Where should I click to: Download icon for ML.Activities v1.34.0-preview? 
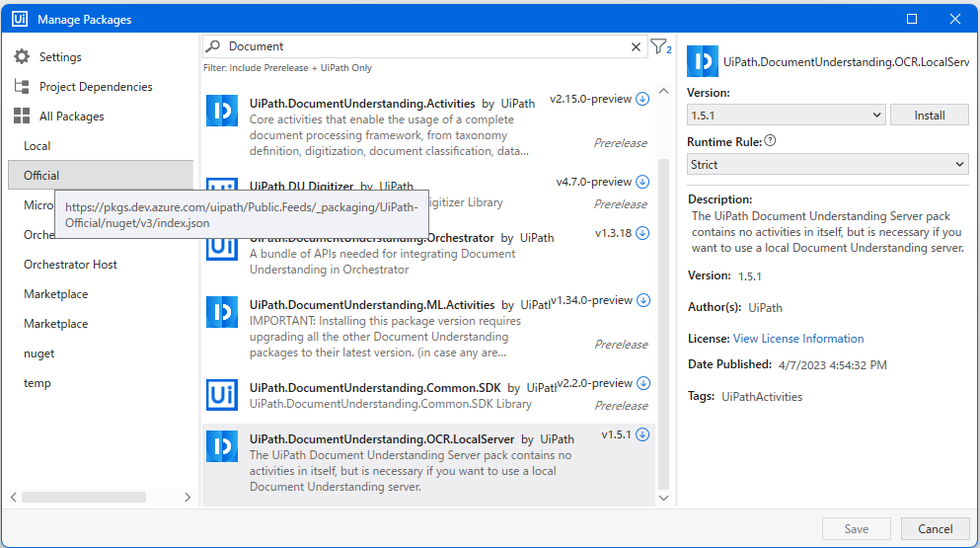(643, 300)
